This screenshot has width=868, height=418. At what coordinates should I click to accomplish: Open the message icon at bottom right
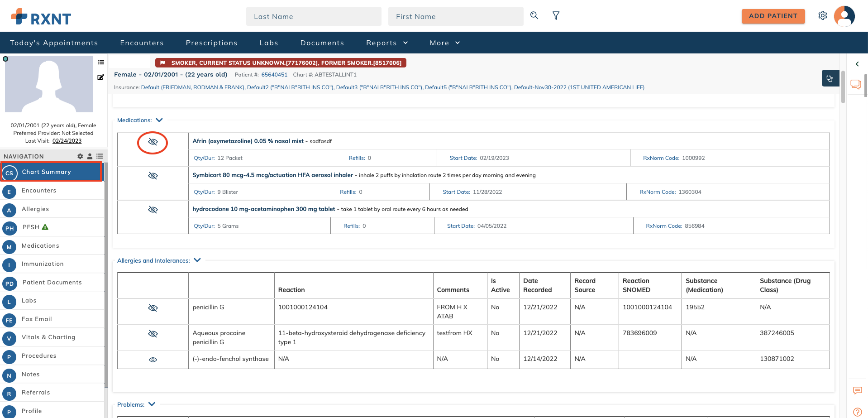857,390
